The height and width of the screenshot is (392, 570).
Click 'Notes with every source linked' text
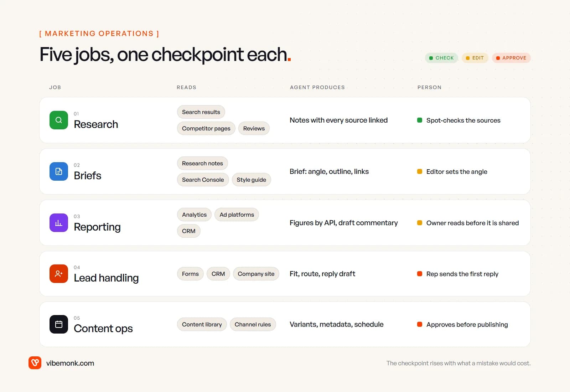pos(338,120)
